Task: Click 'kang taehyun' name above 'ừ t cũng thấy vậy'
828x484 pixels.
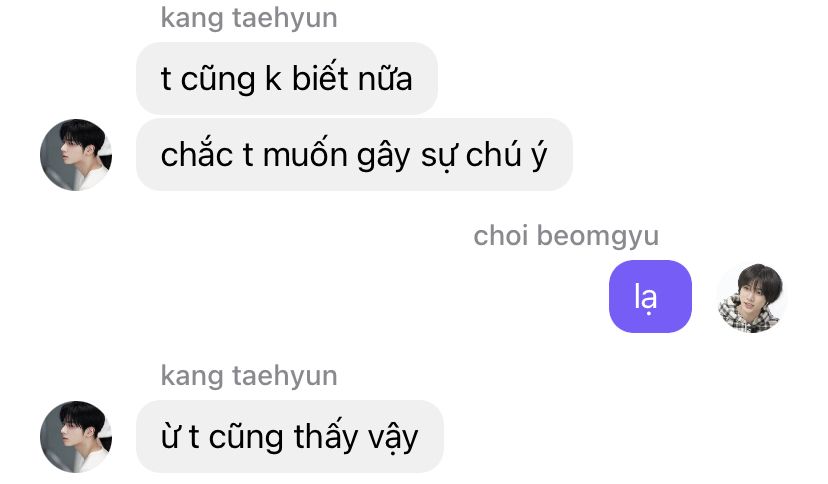Action: (249, 376)
